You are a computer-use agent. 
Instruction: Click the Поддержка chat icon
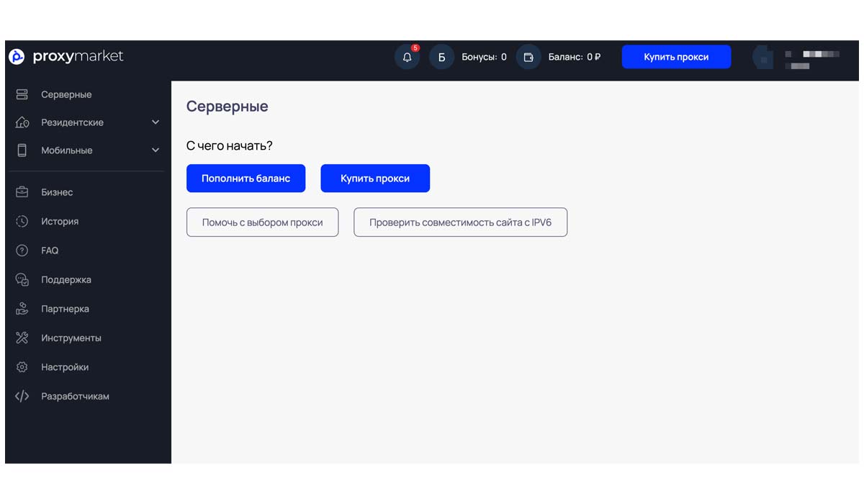pos(22,280)
